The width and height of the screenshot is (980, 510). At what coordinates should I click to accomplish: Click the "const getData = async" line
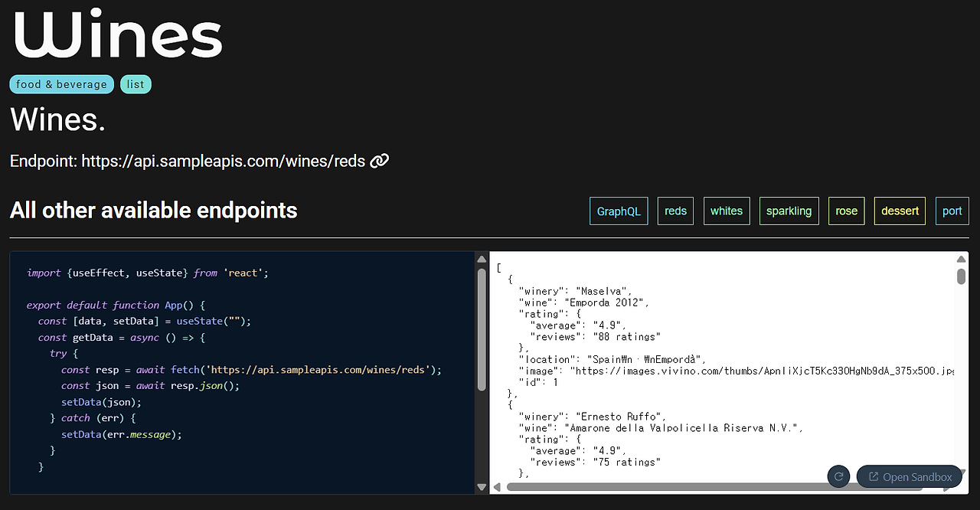(x=122, y=337)
